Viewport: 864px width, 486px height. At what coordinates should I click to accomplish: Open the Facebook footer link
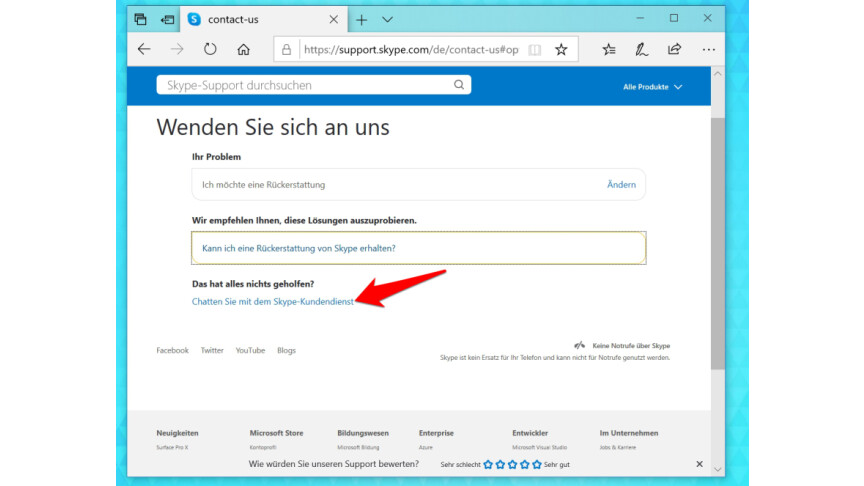[172, 350]
